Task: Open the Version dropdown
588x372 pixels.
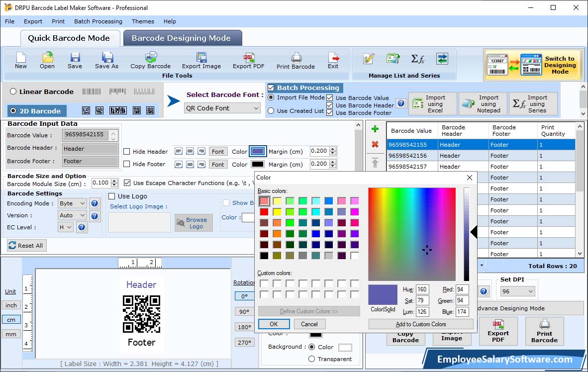Action: point(73,215)
